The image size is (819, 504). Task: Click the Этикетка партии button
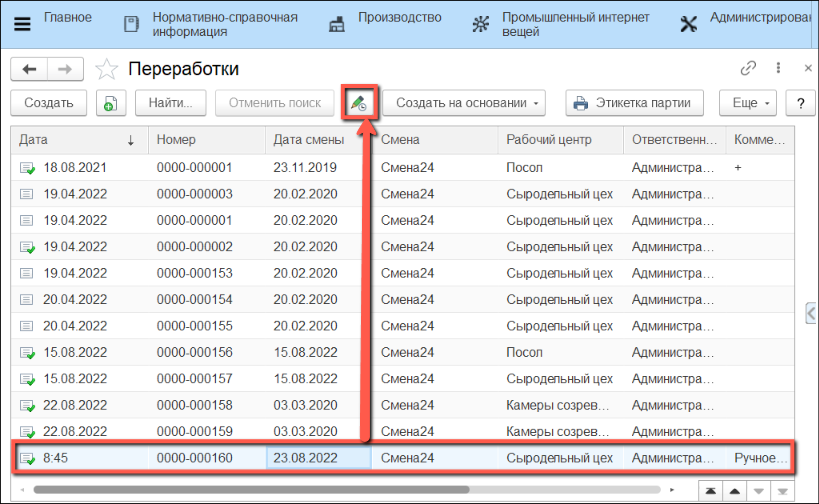pos(635,103)
